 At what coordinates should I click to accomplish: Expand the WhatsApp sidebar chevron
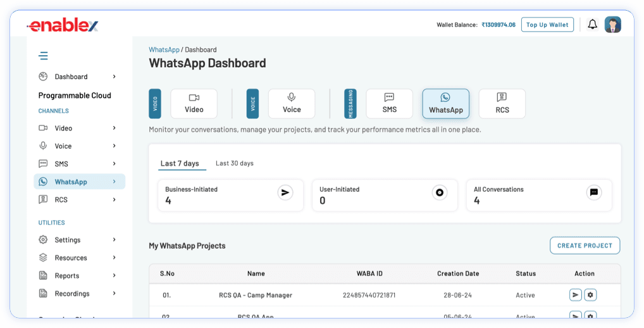point(114,181)
